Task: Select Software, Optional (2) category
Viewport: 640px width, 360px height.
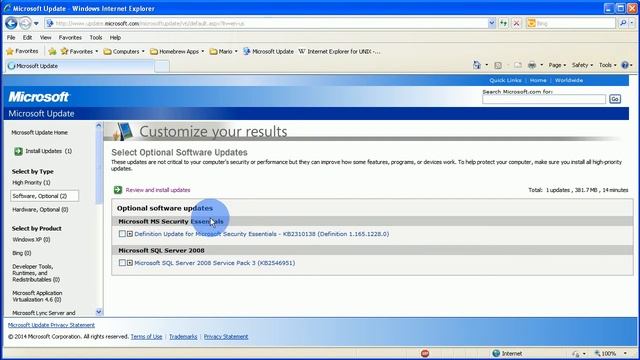Action: (44, 196)
